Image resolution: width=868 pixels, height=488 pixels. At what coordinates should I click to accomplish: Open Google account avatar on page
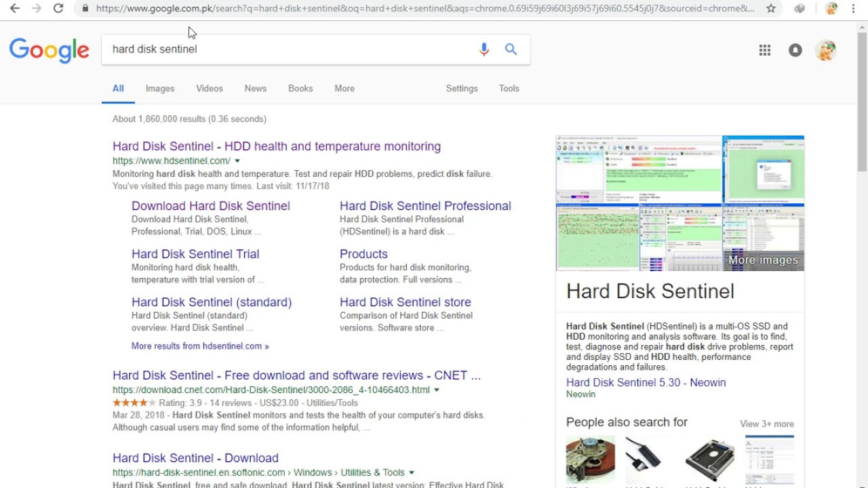point(825,50)
